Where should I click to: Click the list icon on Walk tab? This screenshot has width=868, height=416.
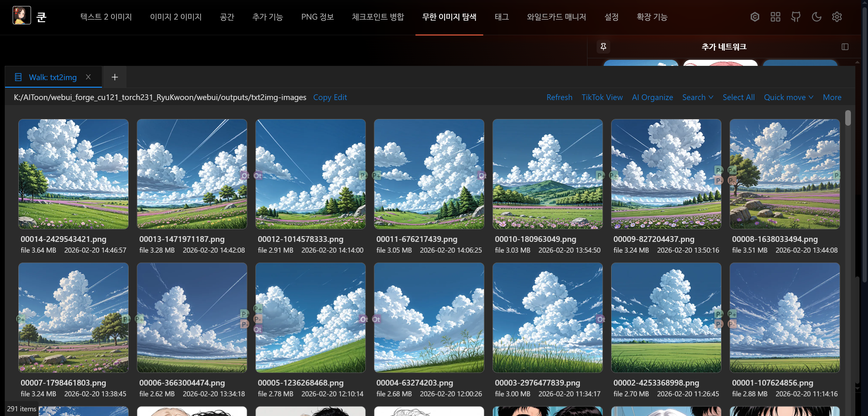coord(18,77)
